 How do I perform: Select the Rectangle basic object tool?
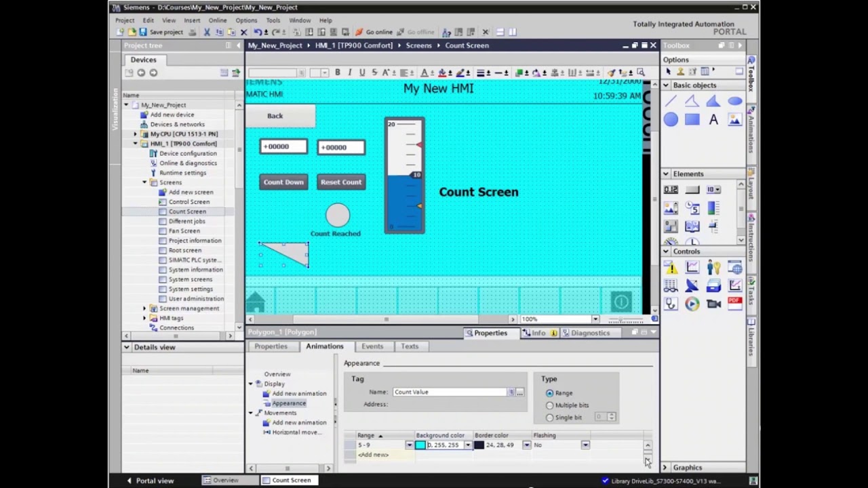click(692, 120)
